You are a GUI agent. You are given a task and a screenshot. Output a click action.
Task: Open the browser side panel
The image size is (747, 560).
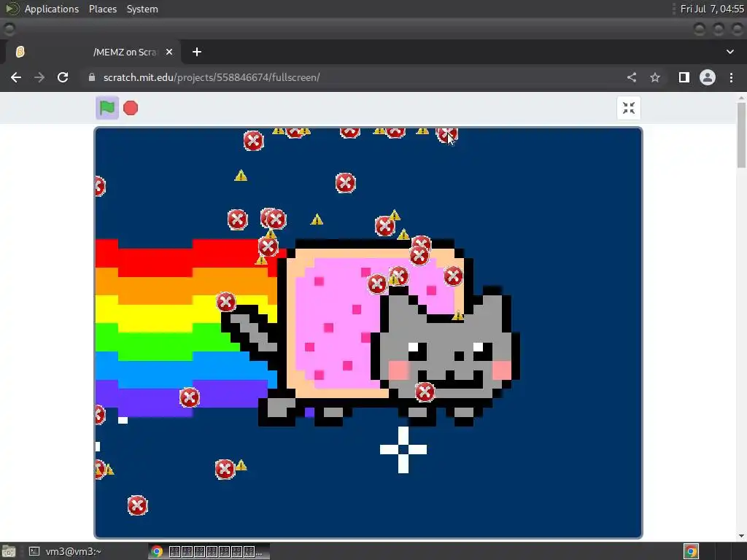[684, 77]
